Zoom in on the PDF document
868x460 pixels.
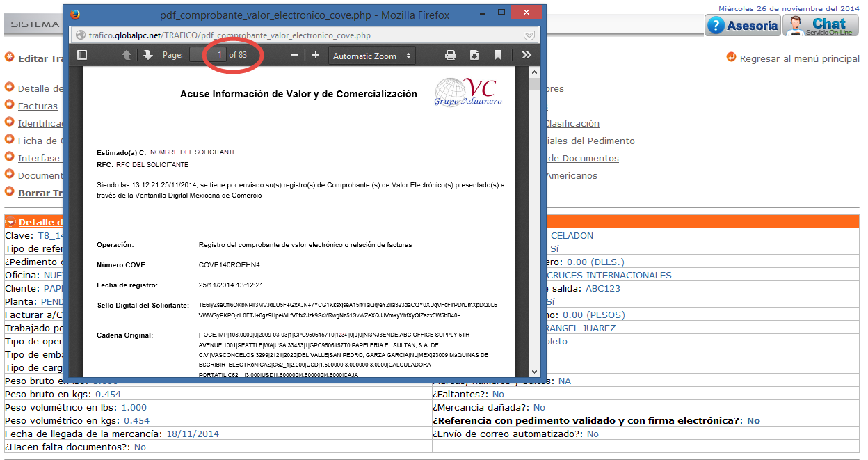click(x=316, y=56)
